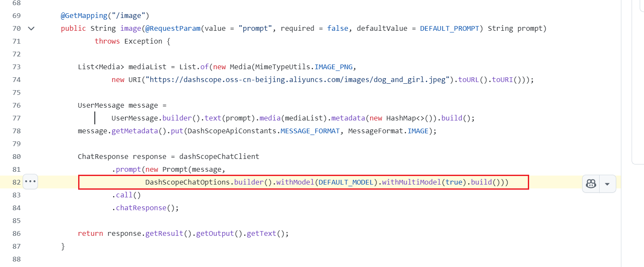
Task: Click the MESSAGE_FORMAT constant
Action: coord(310,131)
